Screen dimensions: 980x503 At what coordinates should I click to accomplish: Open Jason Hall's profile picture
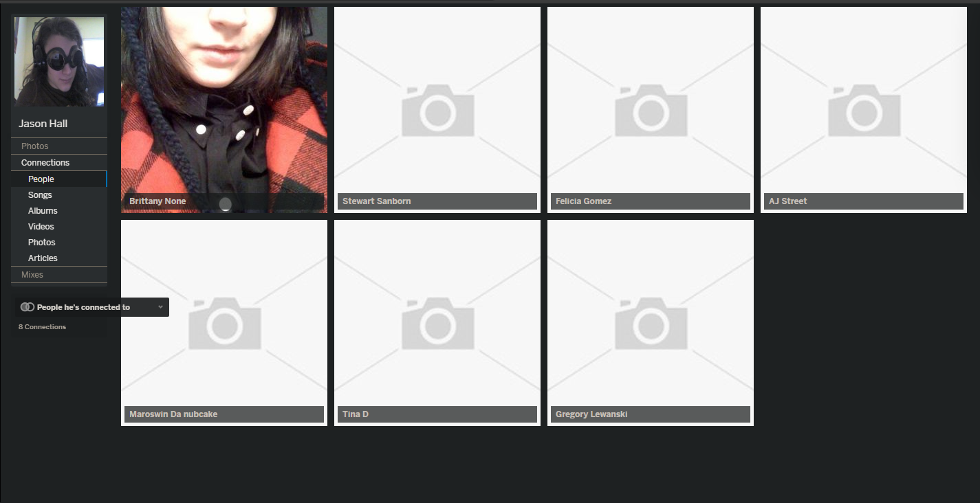[59, 62]
